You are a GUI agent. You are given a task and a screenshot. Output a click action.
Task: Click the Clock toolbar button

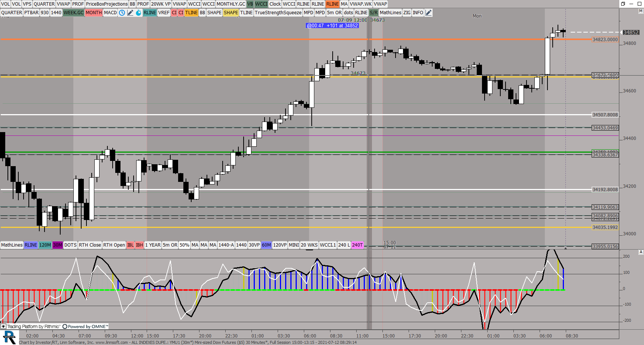click(x=275, y=4)
